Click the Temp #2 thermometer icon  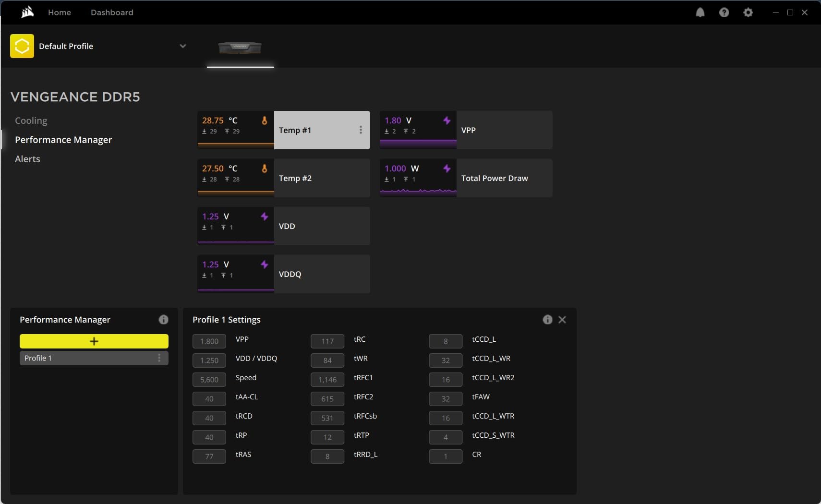pos(264,168)
